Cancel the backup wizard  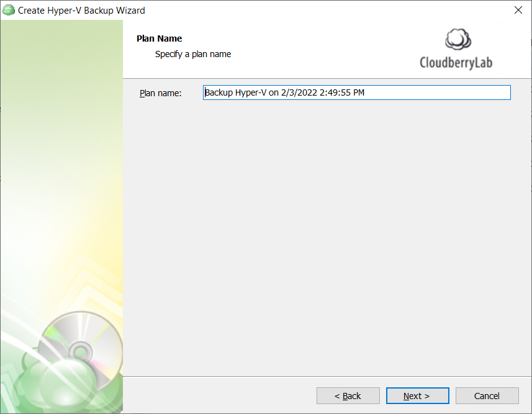click(487, 395)
